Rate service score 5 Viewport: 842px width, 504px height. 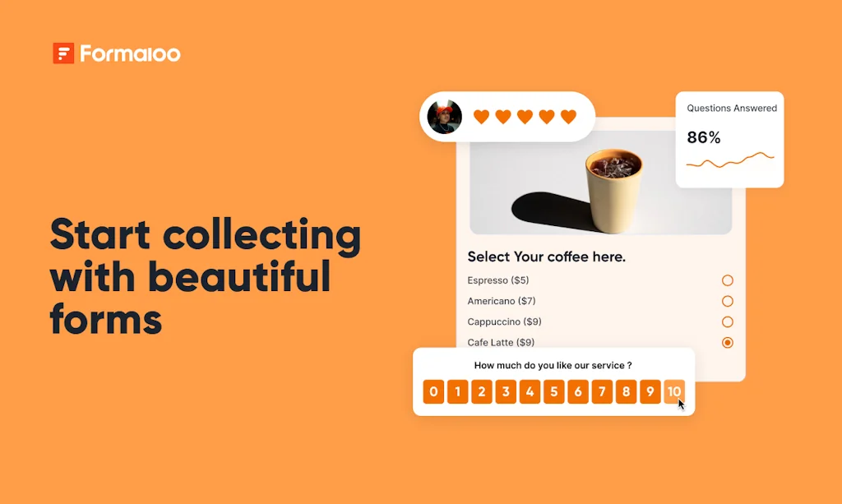[x=553, y=392]
